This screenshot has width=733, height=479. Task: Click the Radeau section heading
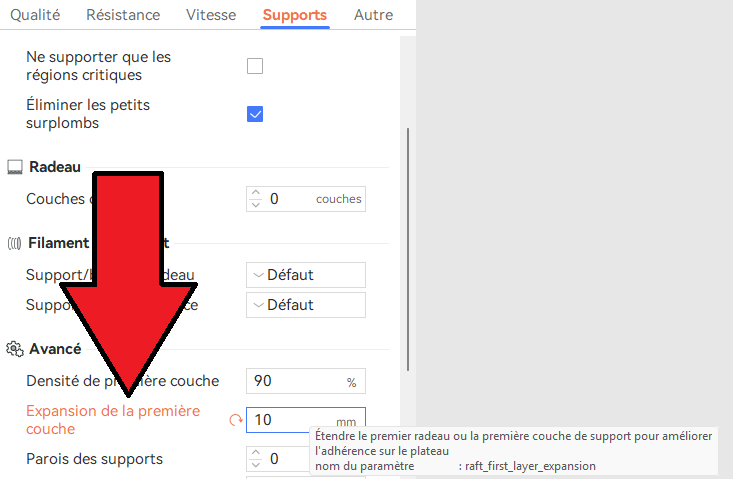coord(55,167)
